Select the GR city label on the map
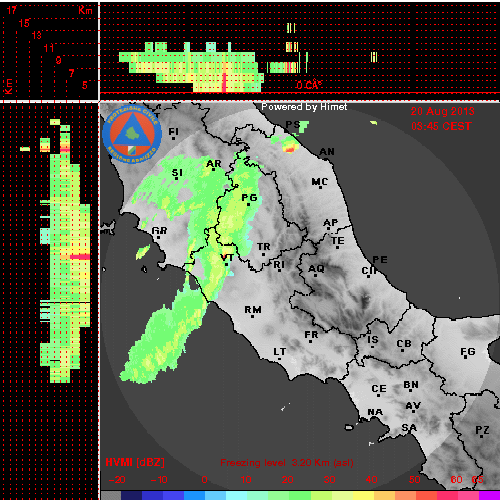The height and width of the screenshot is (500, 500). (159, 231)
